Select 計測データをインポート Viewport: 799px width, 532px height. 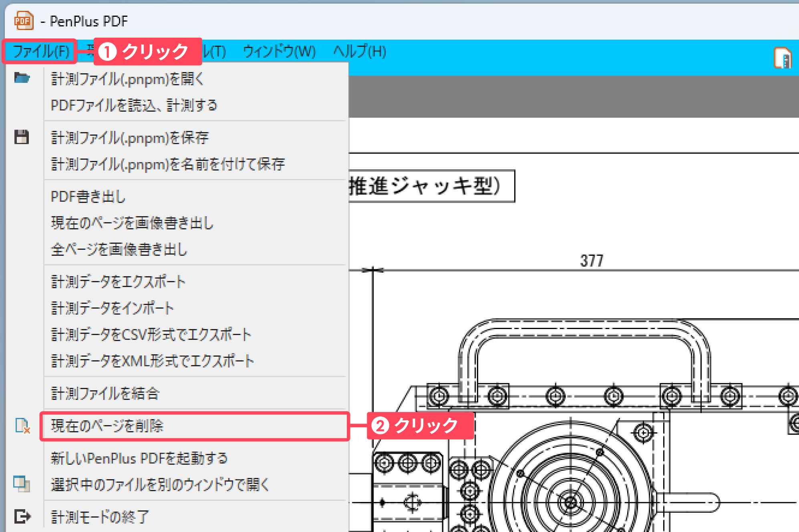112,308
